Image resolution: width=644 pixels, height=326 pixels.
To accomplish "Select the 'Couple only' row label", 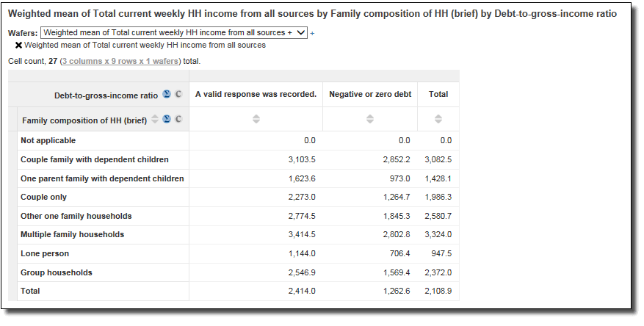I will (x=43, y=197).
